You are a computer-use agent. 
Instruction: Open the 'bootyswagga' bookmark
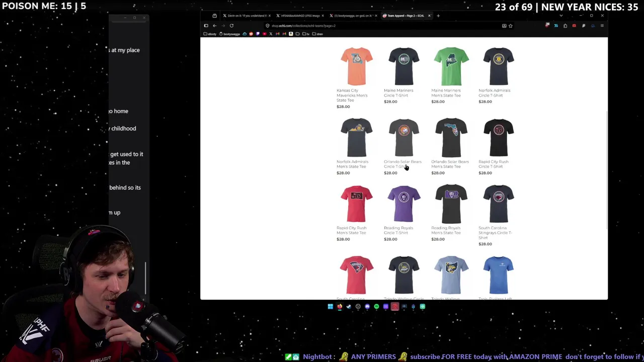230,34
